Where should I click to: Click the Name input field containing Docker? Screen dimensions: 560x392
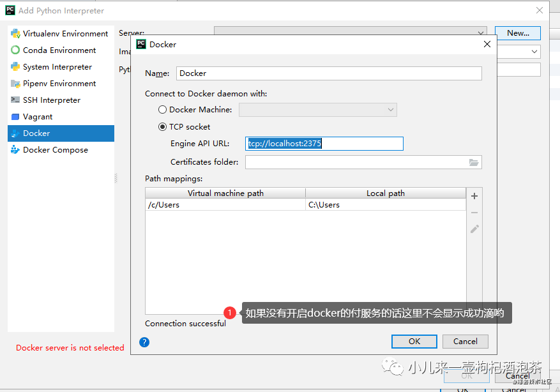click(x=329, y=73)
